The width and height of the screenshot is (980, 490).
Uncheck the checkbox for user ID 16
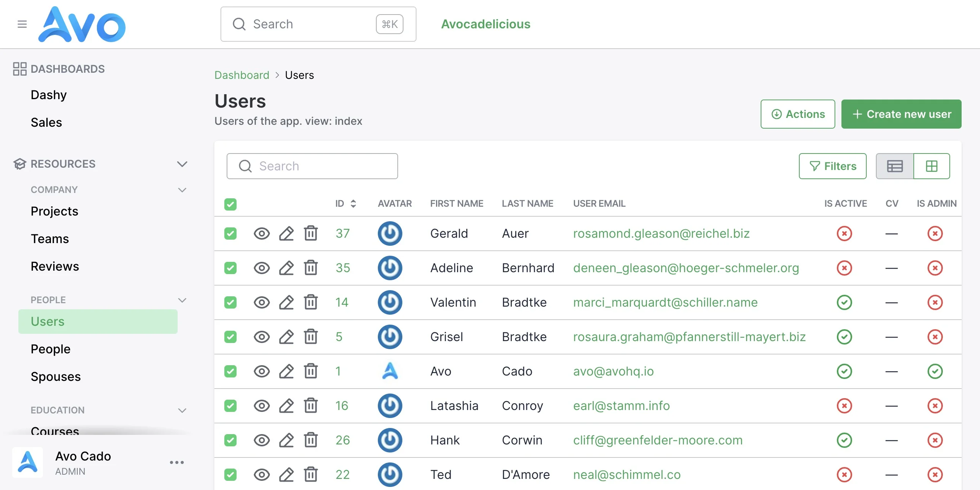(230, 406)
